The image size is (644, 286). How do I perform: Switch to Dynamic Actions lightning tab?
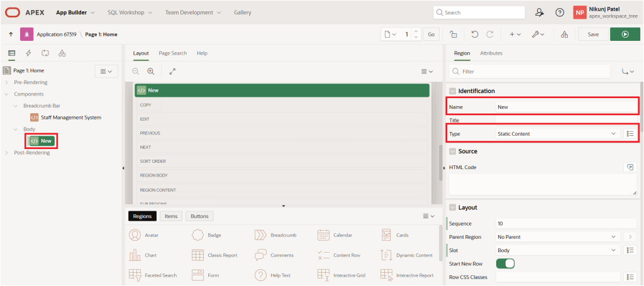28,53
